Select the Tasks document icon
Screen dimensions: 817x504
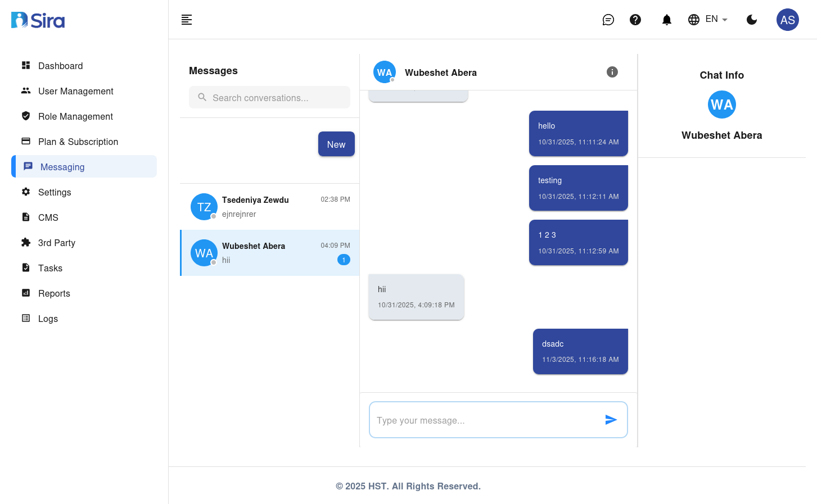point(26,268)
